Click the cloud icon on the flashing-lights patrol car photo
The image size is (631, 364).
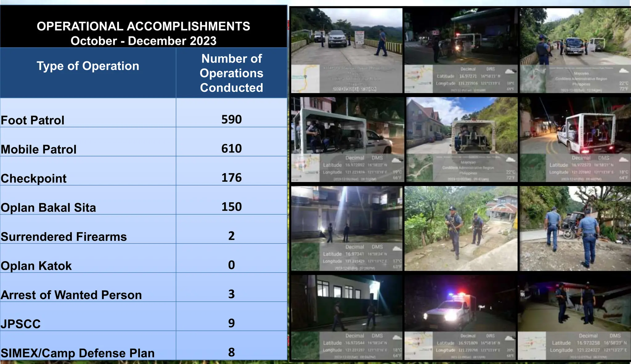(x=510, y=338)
